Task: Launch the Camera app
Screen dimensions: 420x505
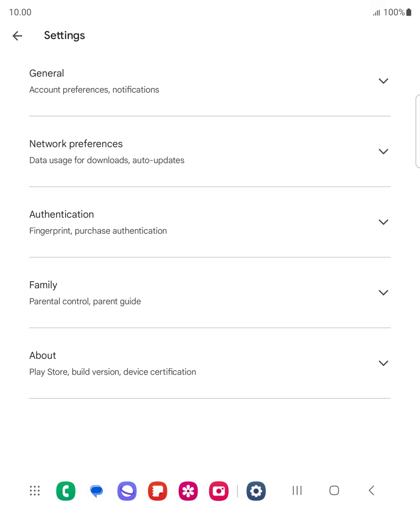Action: tap(219, 491)
